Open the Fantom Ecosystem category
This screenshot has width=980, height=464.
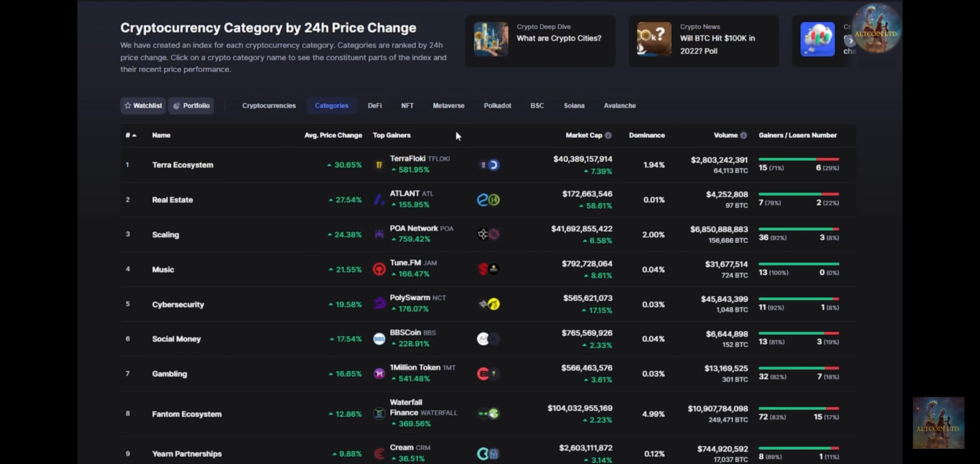[x=187, y=414]
